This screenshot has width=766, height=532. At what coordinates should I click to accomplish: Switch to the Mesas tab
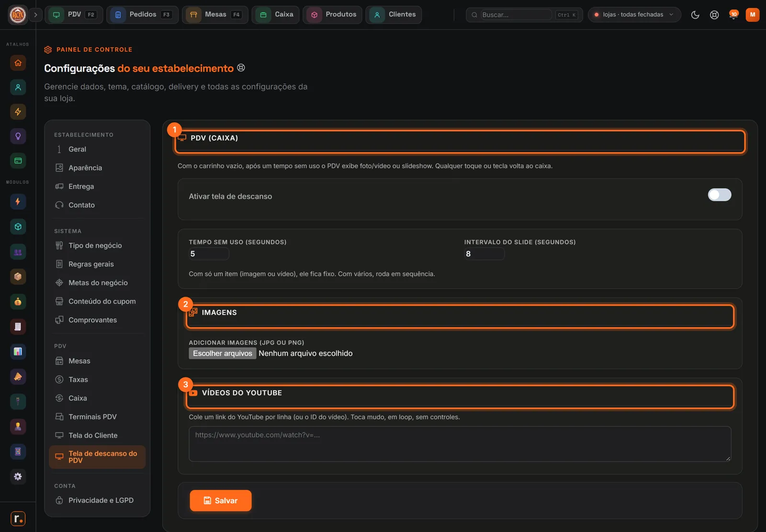pos(215,15)
